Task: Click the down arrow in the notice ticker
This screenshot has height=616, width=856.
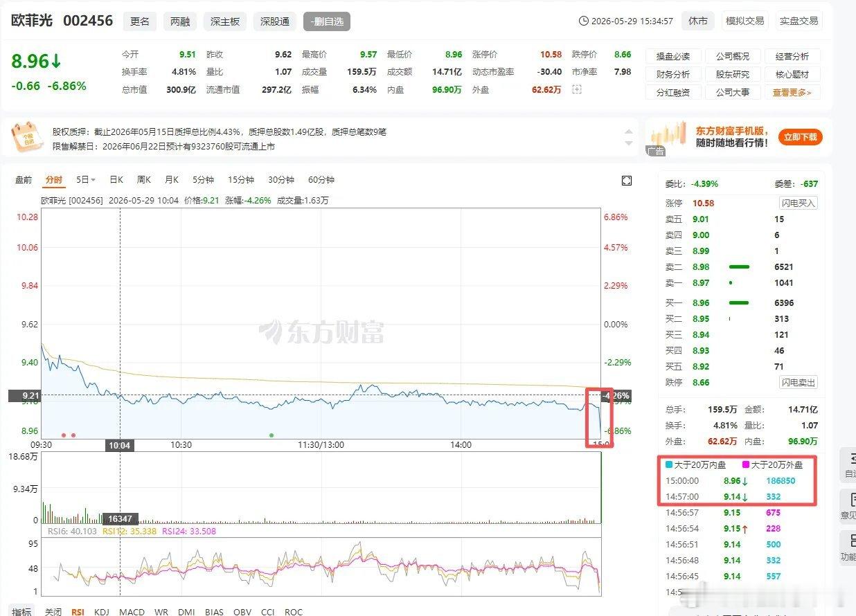Action: [629, 143]
